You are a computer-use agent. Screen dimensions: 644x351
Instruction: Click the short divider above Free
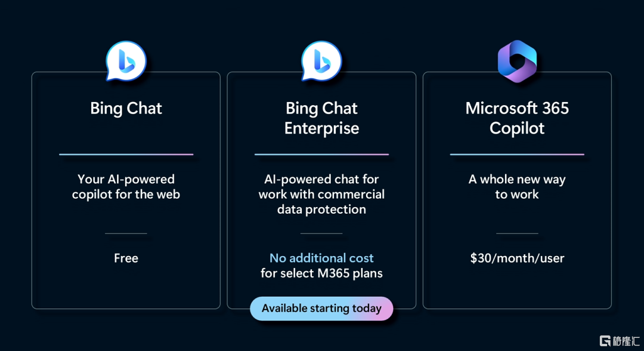(126, 233)
